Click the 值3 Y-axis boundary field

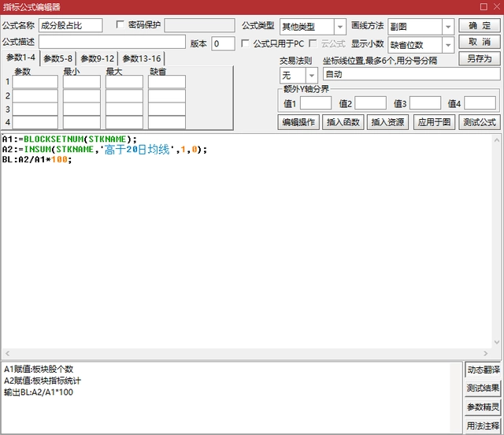tap(425, 103)
